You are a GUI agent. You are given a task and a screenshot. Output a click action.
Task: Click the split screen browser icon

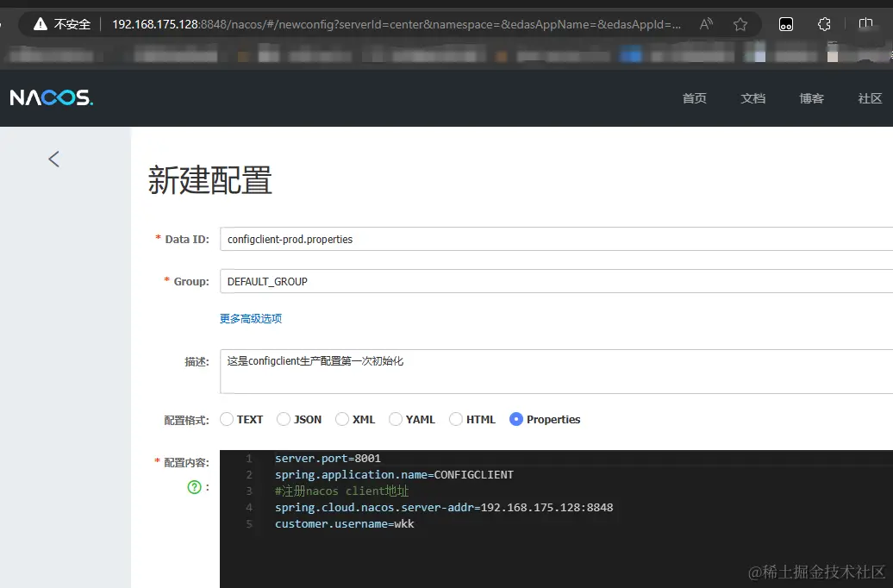click(865, 23)
